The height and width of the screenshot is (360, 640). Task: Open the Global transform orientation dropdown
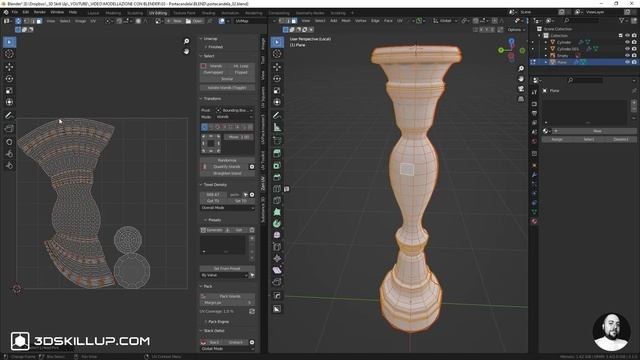coord(444,20)
